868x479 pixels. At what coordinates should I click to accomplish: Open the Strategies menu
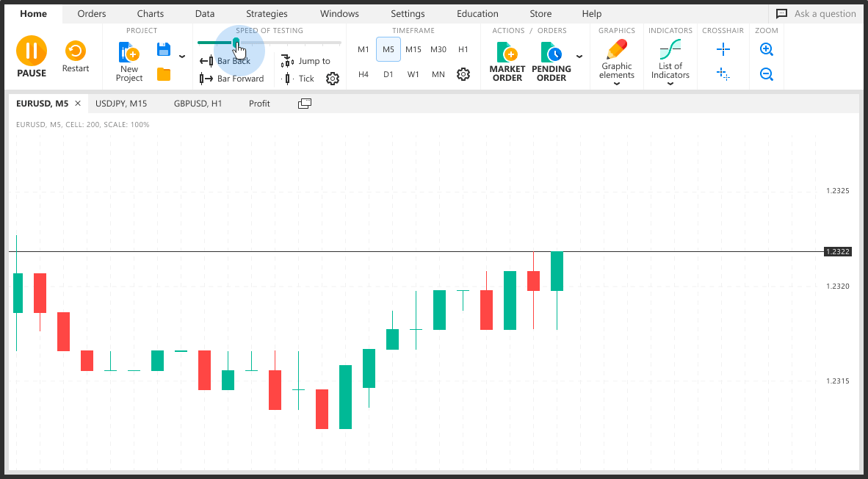[266, 13]
